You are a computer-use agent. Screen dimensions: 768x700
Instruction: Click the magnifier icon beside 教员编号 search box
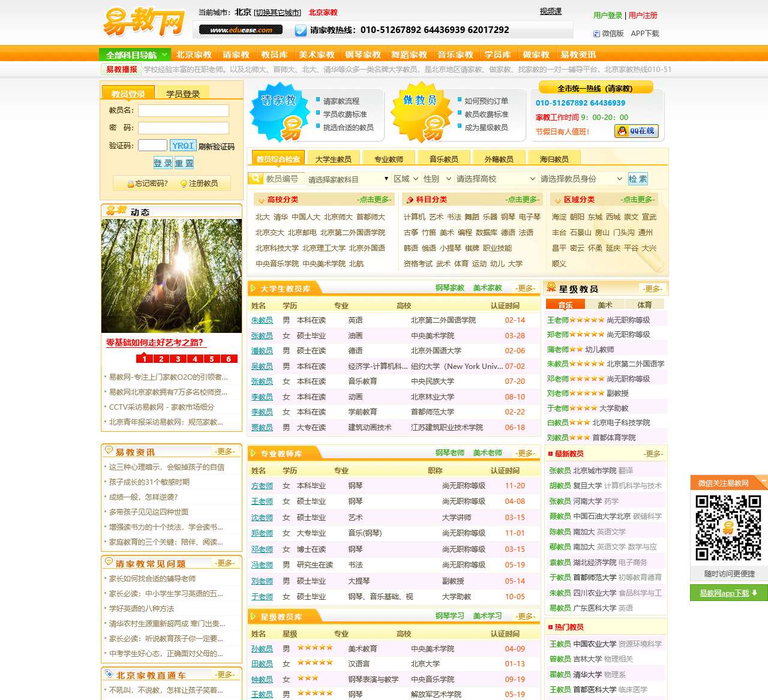point(256,178)
